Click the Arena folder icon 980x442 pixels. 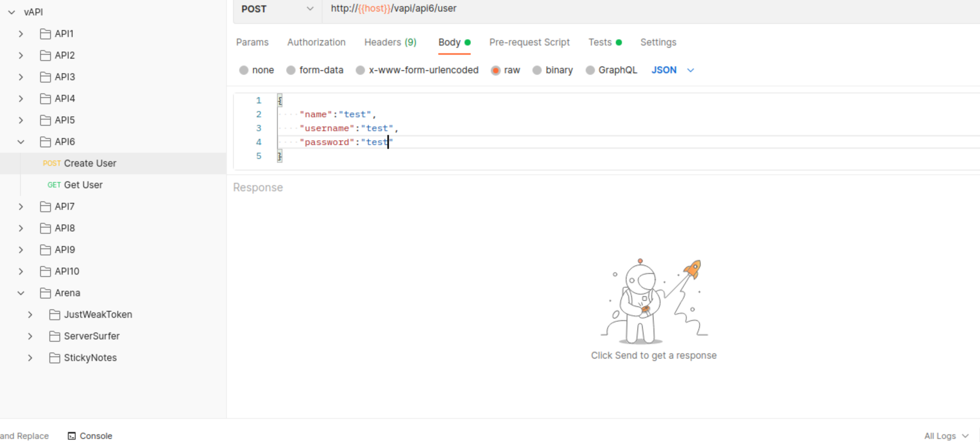[45, 293]
